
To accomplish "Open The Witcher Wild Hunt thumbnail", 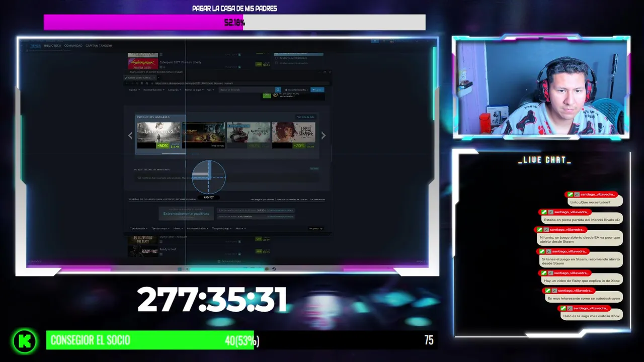I will [x=249, y=135].
